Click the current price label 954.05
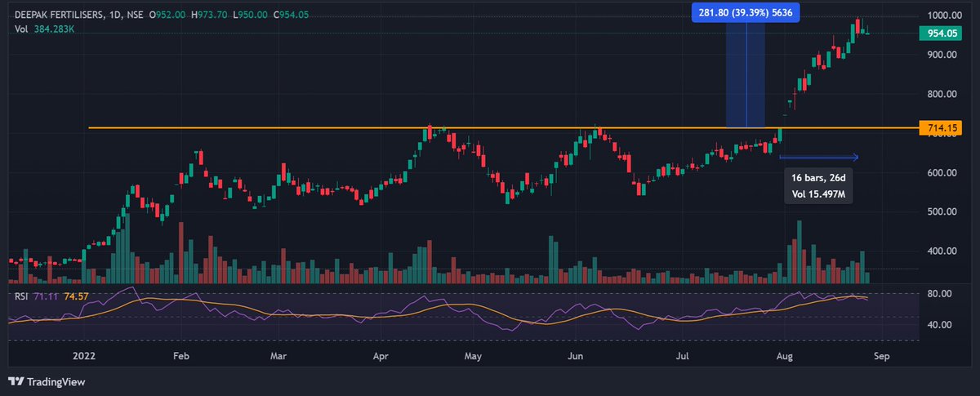Viewport: 980px width, 396px height. (942, 33)
